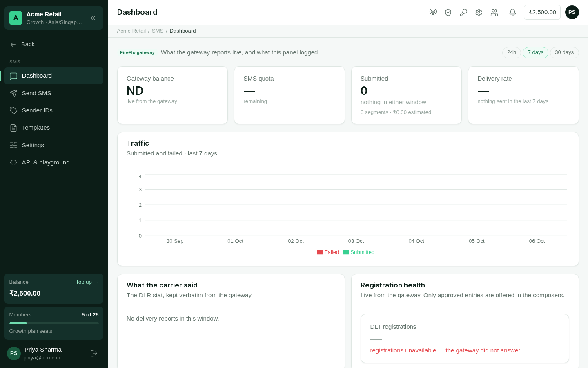The height and width of the screenshot is (368, 588).
Task: Click the Top up link
Action: (x=87, y=282)
